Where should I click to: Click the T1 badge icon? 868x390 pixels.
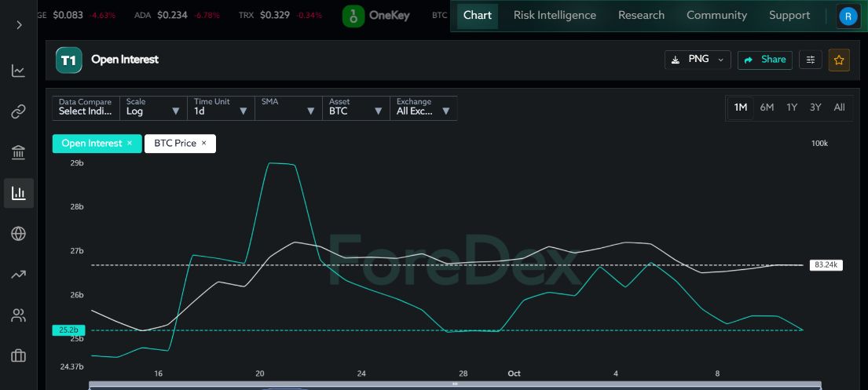68,60
